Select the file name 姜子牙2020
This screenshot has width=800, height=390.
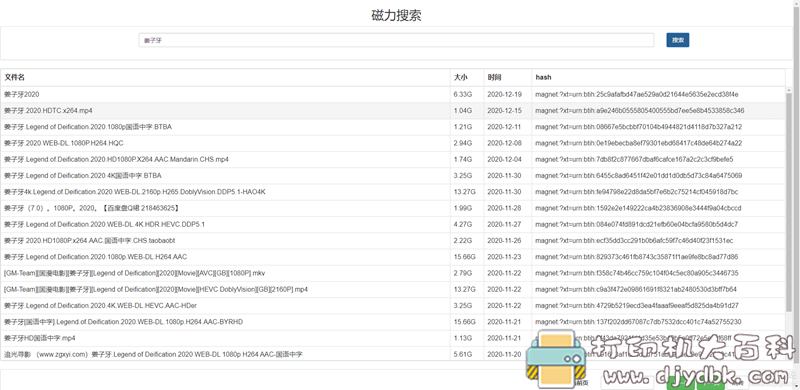(21, 94)
